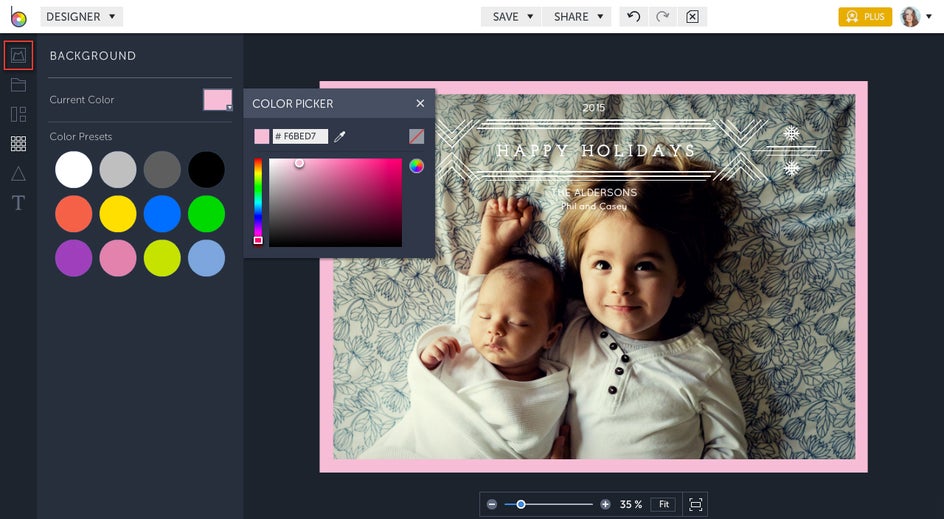
Task: Click the clear canvas X icon
Action: pos(692,17)
